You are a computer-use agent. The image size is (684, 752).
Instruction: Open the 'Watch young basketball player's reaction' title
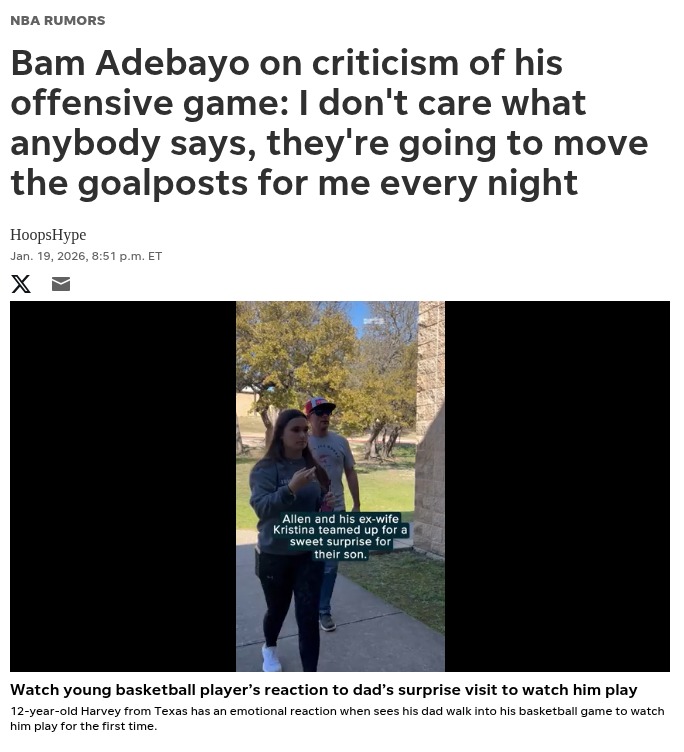click(x=324, y=690)
